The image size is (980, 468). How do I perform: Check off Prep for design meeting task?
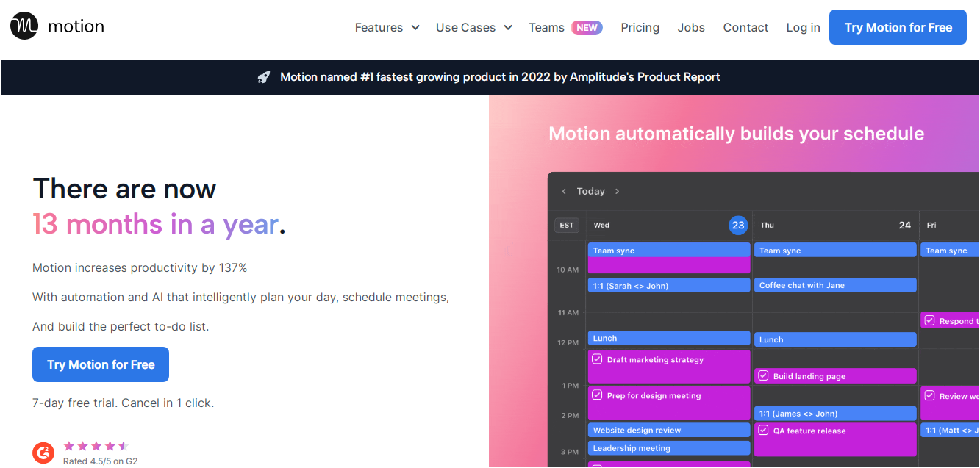click(598, 395)
